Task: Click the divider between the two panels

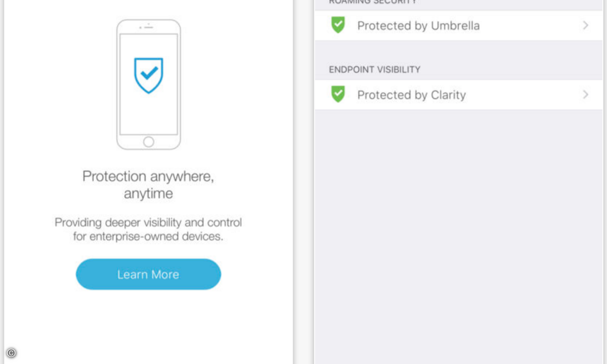Action: [x=303, y=182]
